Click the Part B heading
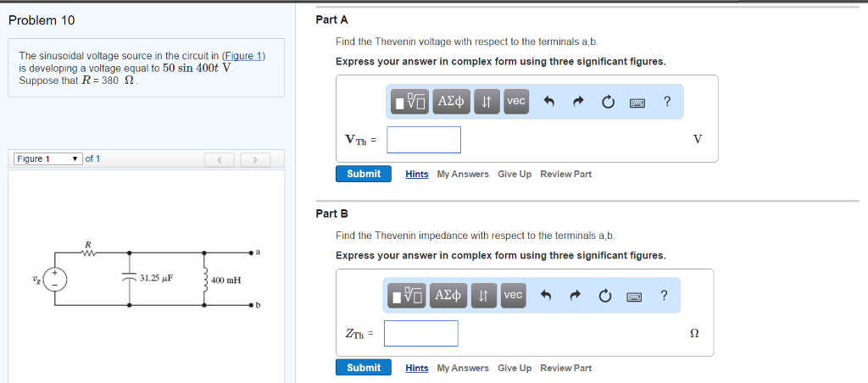868x383 pixels. (331, 214)
